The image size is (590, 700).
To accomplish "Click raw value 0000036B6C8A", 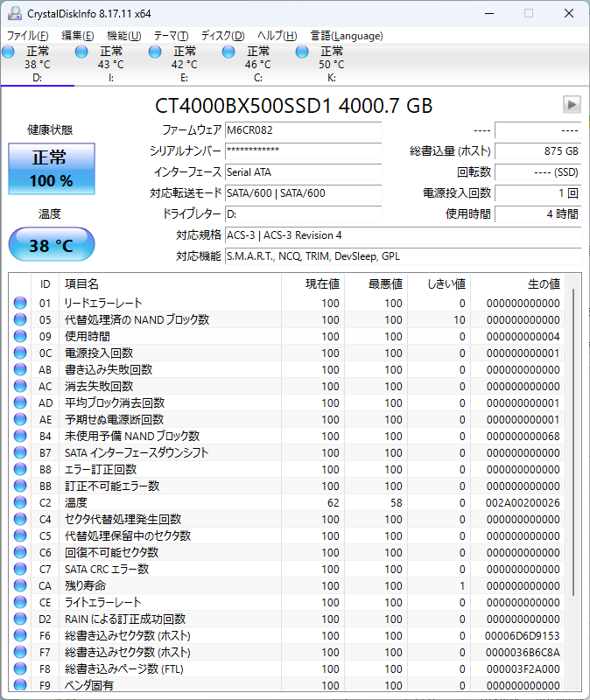I will pos(523,652).
